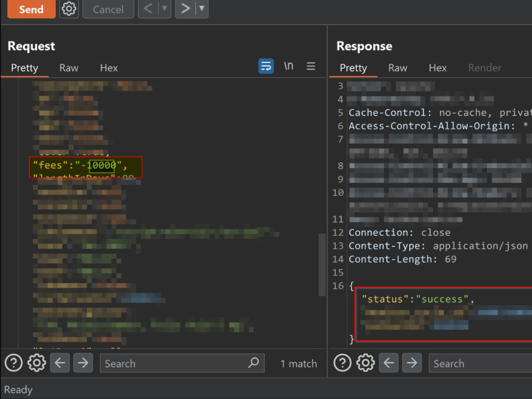The height and width of the screenshot is (399, 532).
Task: Click the Access-Control-Allow-Origin header line
Action: (x=438, y=126)
